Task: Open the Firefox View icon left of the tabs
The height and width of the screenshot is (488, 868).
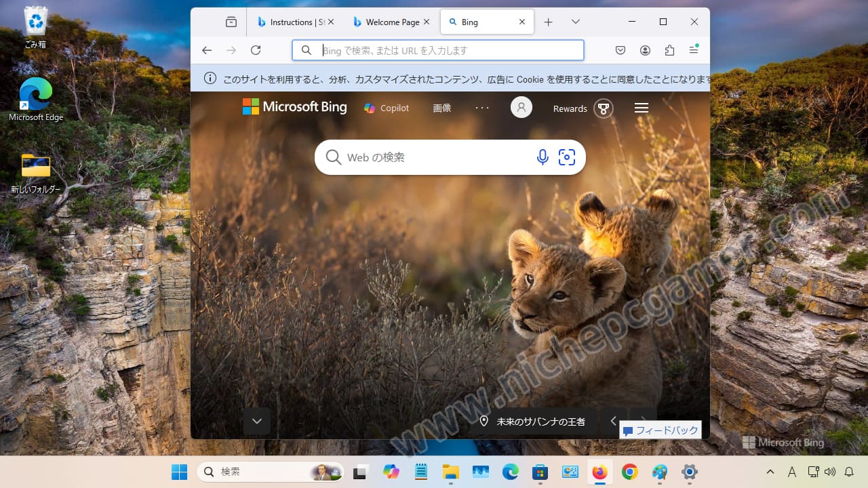Action: [231, 22]
